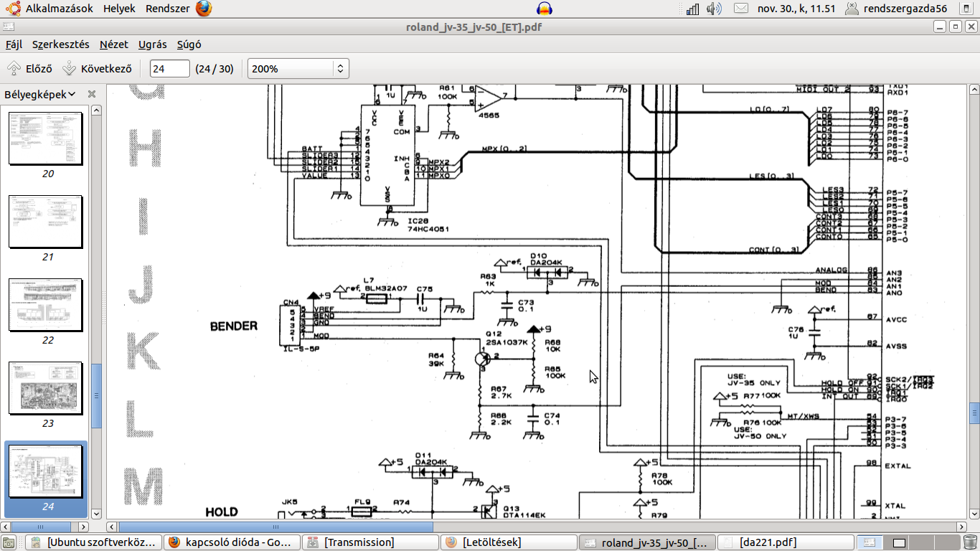Expand the Bélyegképek sidebar selector
Viewport: 980px width, 551px height.
pos(40,94)
